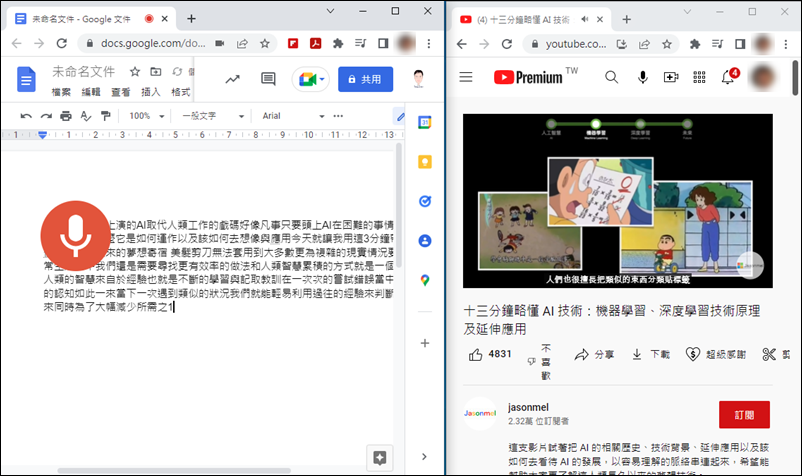Click the YouTube create video icon
802x476 pixels.
pyautogui.click(x=671, y=77)
